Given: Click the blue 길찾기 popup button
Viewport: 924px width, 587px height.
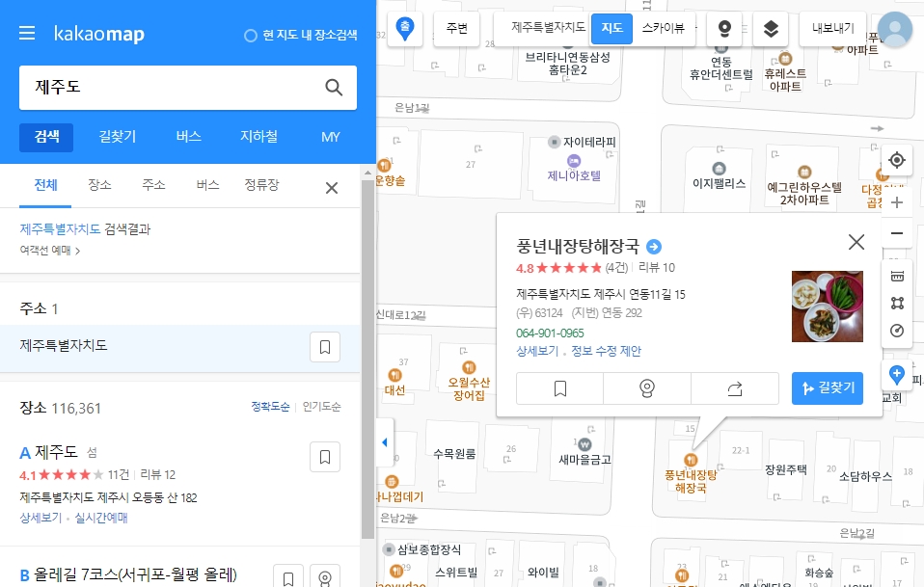Looking at the screenshot, I should (x=828, y=388).
